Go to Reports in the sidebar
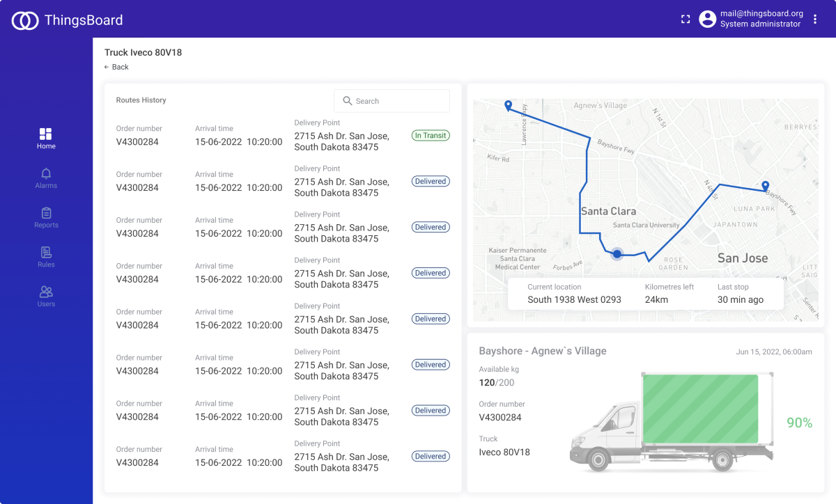Viewport: 836px width, 504px height. [46, 218]
